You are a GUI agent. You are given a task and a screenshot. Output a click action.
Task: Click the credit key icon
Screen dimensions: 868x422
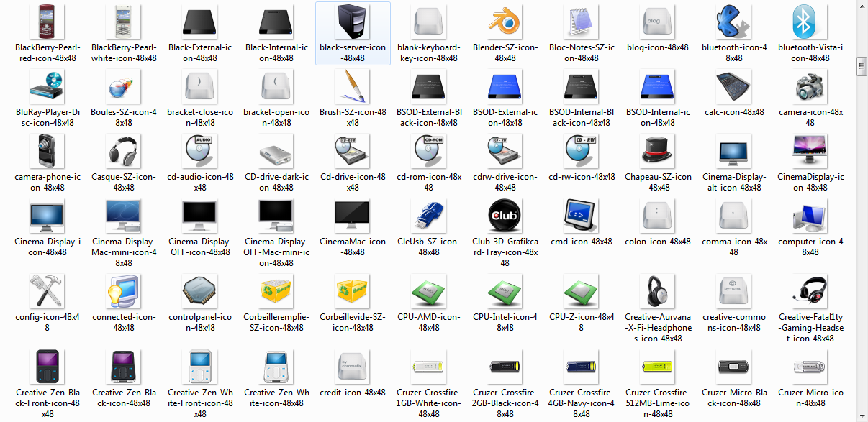353,367
